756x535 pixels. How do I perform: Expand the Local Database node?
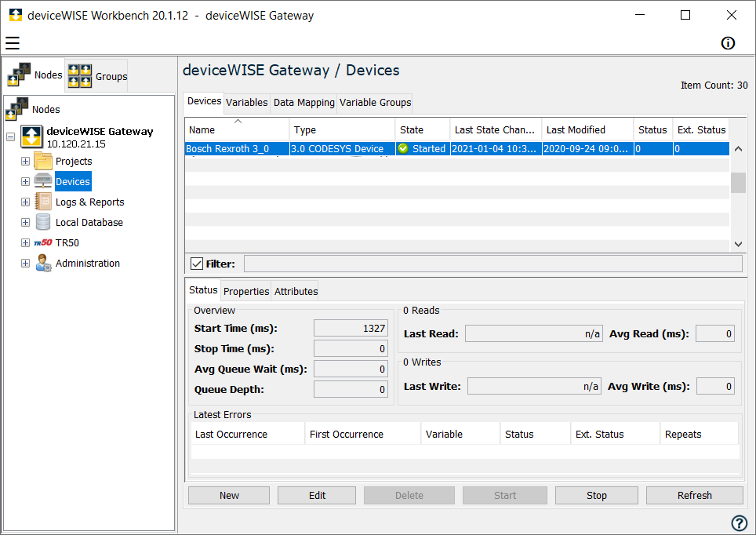(x=26, y=223)
